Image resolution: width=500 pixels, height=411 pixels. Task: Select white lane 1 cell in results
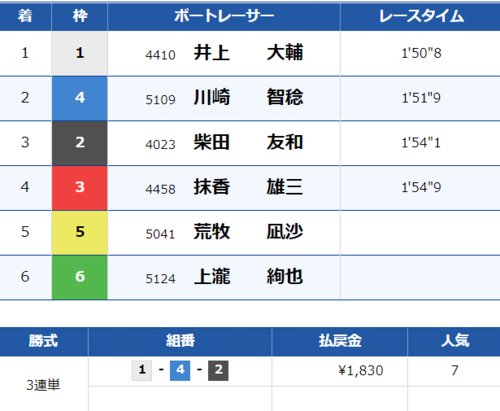tap(80, 53)
